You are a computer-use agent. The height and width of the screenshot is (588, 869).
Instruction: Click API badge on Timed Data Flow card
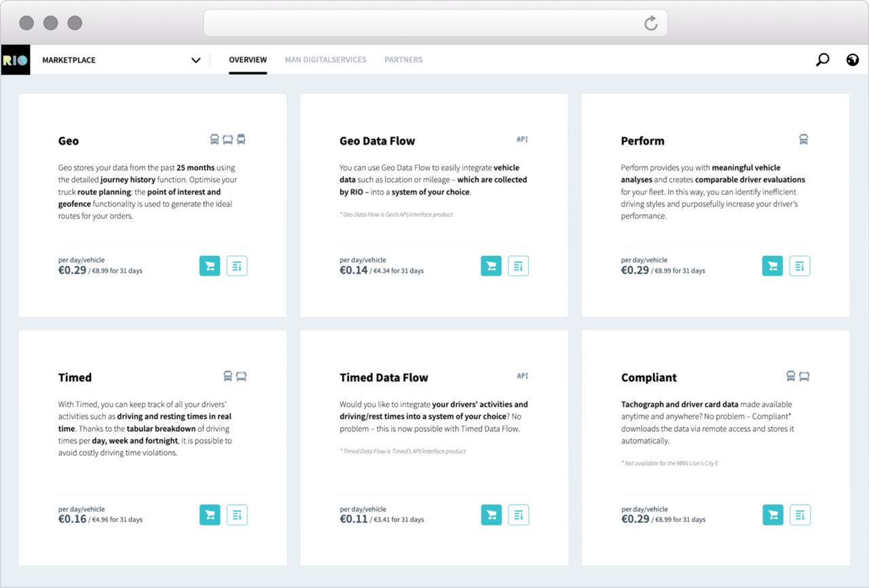tap(522, 375)
